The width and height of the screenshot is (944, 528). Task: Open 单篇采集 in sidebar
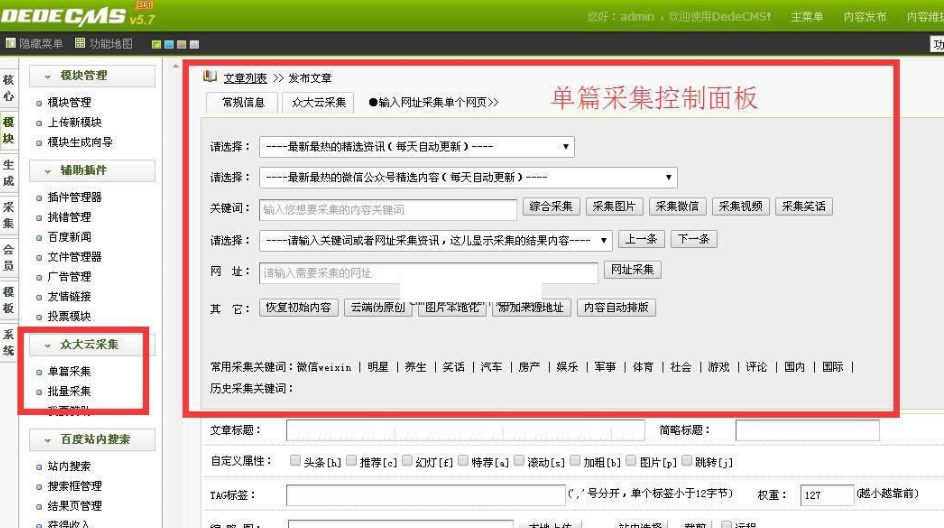click(69, 371)
